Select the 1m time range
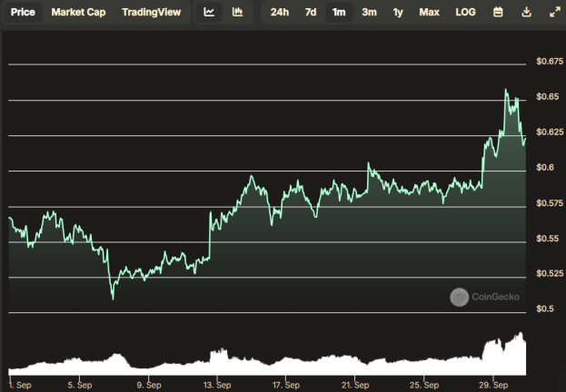The height and width of the screenshot is (392, 566). (339, 13)
